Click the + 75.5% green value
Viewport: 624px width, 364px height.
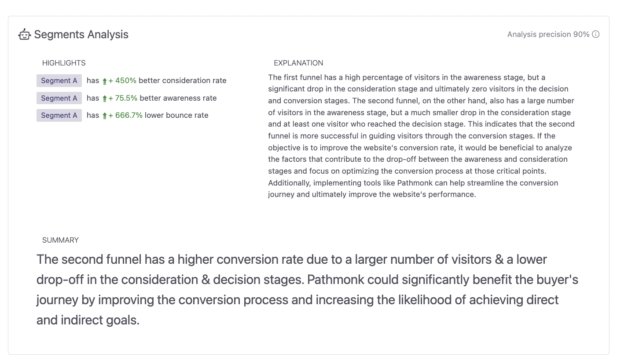pos(123,98)
